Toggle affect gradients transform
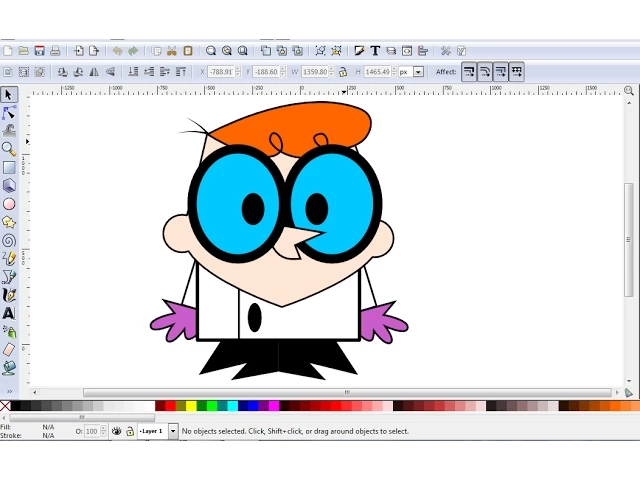 pyautogui.click(x=500, y=72)
